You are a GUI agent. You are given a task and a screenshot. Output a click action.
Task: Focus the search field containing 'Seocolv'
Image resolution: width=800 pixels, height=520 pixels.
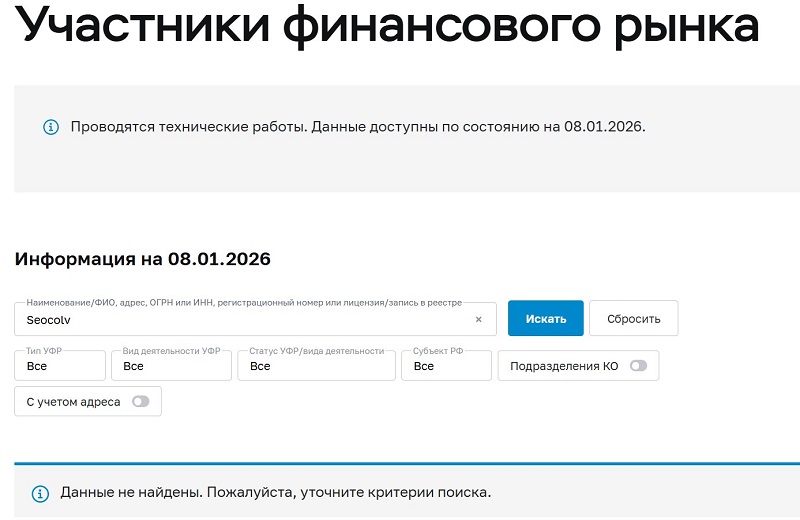coord(240,320)
